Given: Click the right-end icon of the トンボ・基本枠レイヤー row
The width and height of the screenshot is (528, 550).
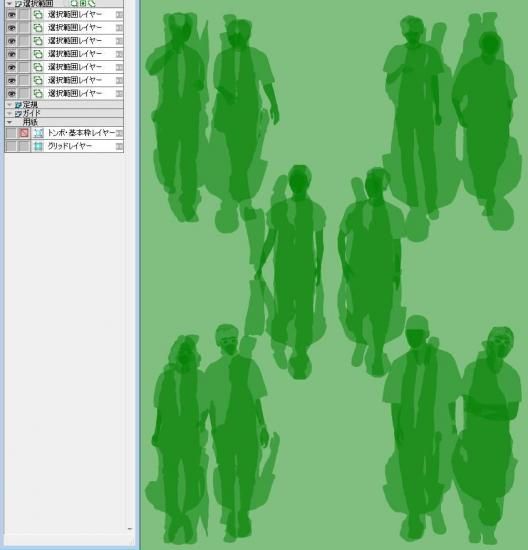Looking at the screenshot, I should coord(120,133).
